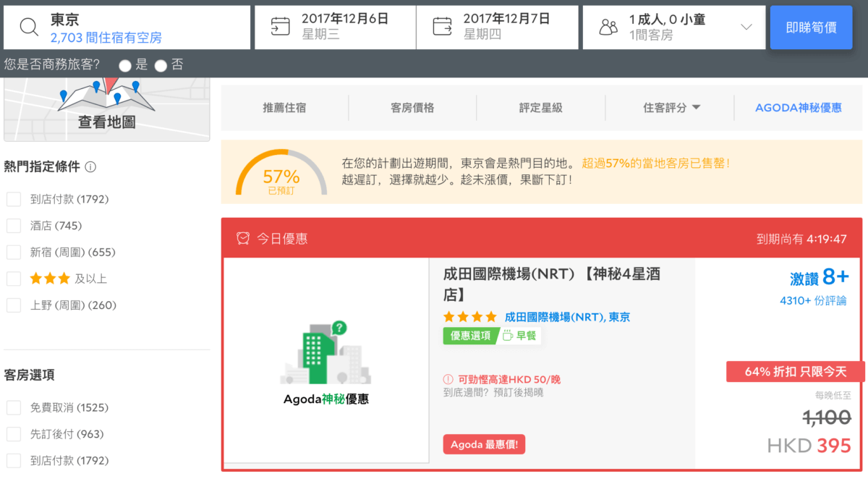Click the 東京 destination search field
The height and width of the screenshot is (479, 868).
click(127, 27)
